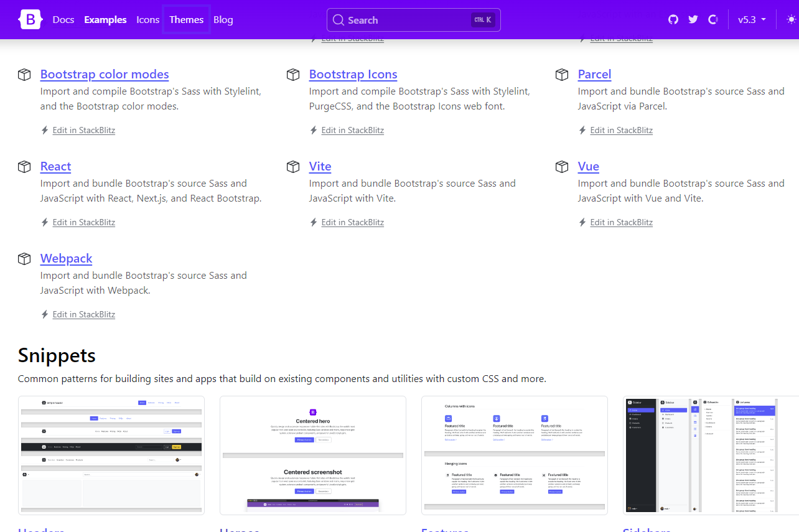Open the Vite example link
Image resolution: width=799 pixels, height=532 pixels.
320,166
